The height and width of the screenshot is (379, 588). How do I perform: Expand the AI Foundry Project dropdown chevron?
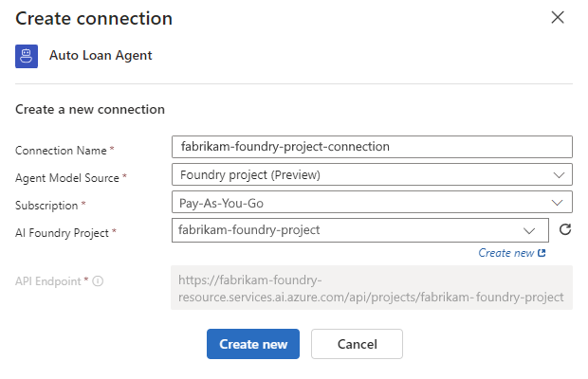[529, 230]
